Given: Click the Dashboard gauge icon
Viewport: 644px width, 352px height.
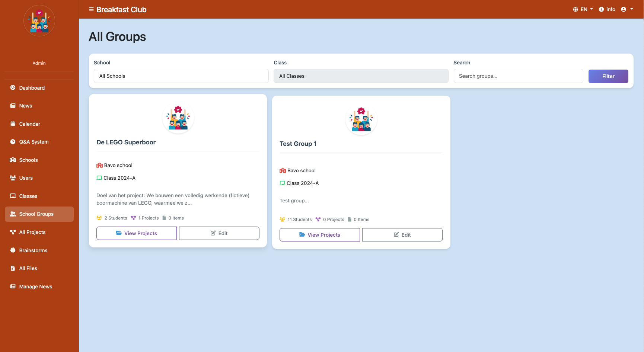Looking at the screenshot, I should [13, 88].
